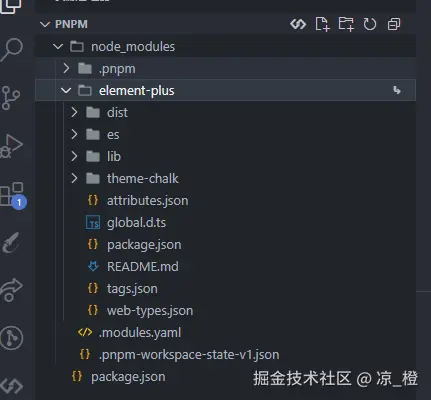Open the Source Control view
Viewport: 431px width, 400px height.
pos(11,98)
